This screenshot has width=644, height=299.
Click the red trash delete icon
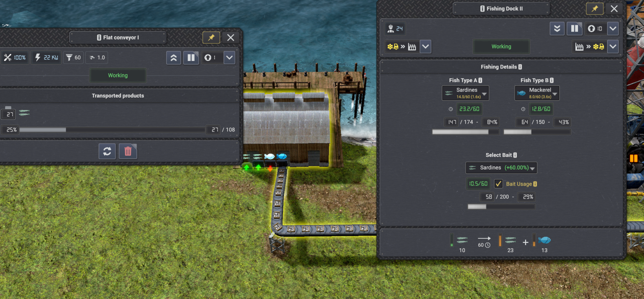[x=128, y=151]
